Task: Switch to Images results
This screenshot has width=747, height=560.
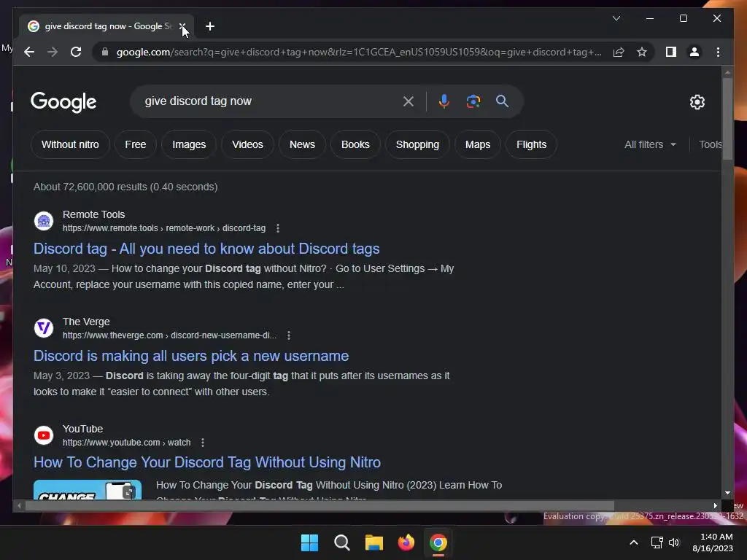Action: point(189,144)
